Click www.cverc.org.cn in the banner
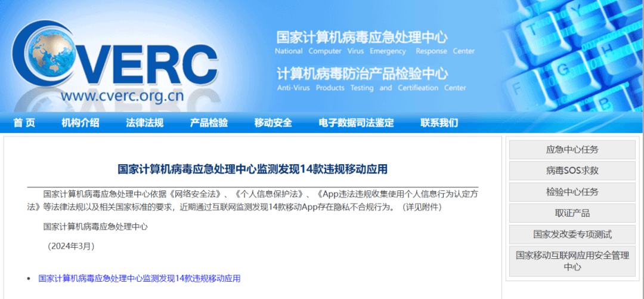The image size is (644, 299). pyautogui.click(x=122, y=97)
